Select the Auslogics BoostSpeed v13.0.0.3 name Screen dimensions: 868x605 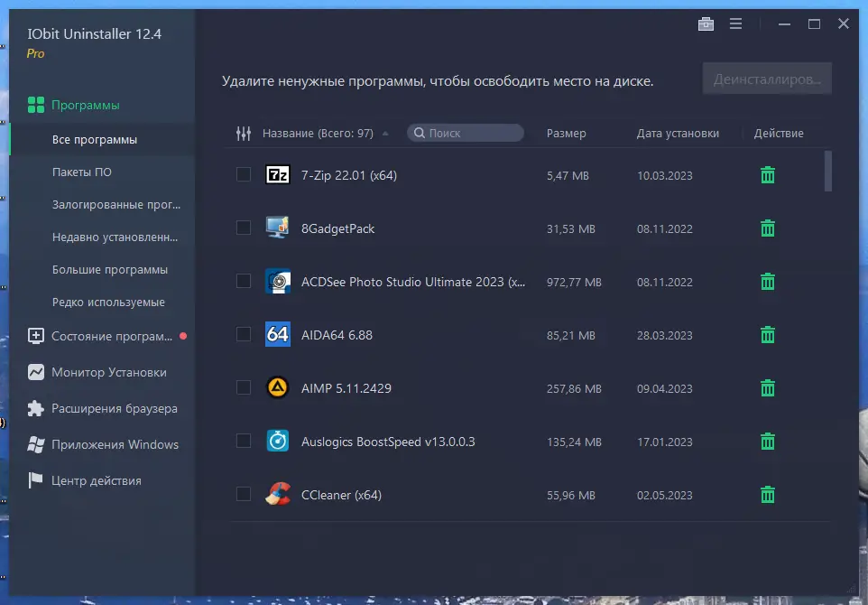click(x=388, y=442)
